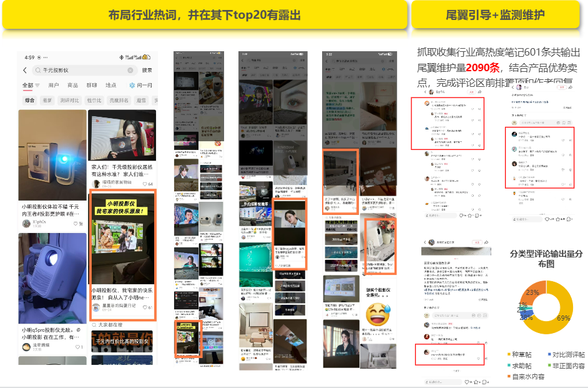Click the avatar of user 流星蝶蝶
Viewport: 588px width, 388px height.
point(26,347)
